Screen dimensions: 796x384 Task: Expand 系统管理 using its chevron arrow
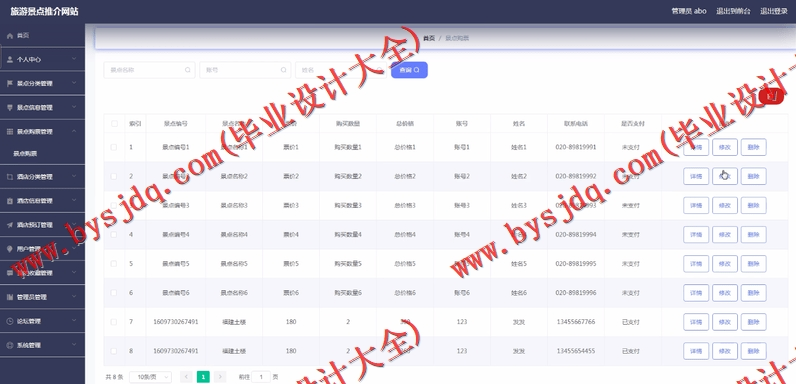74,345
